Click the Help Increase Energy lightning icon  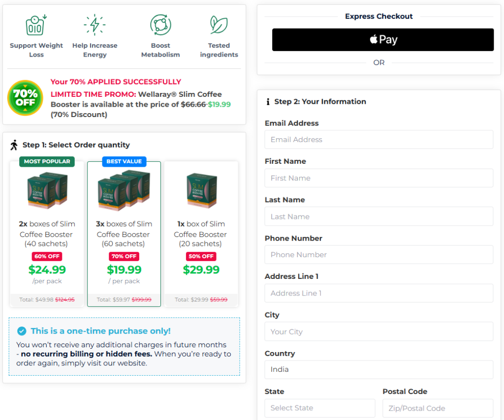point(94,25)
